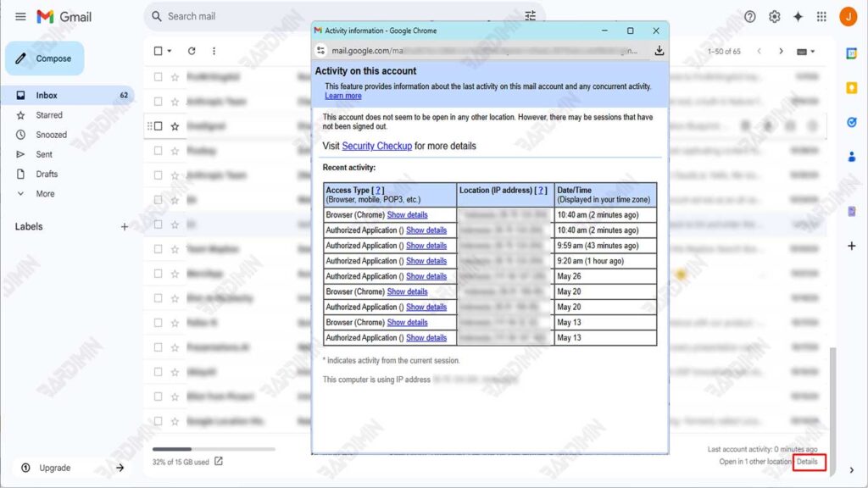Image resolution: width=868 pixels, height=488 pixels.
Task: Check the third email's checkbox
Action: [x=159, y=126]
